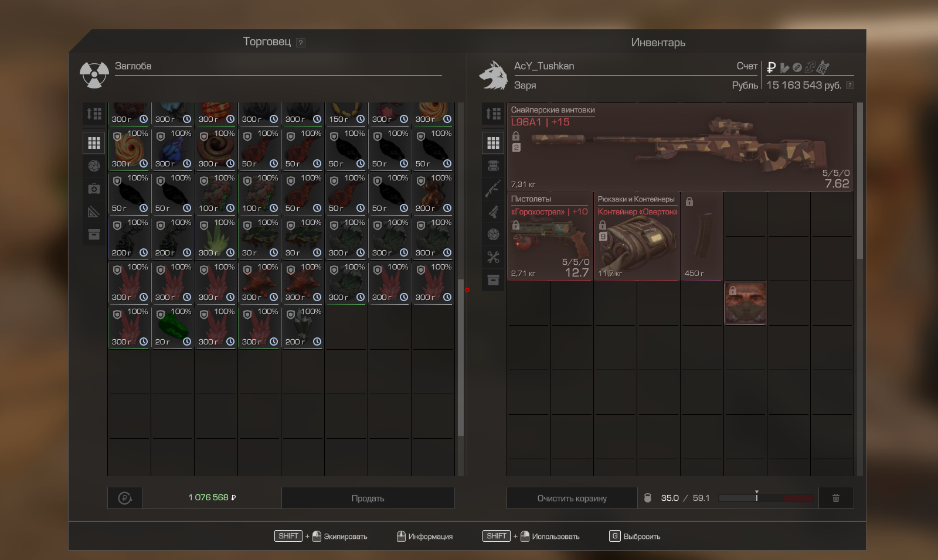Select the orange spiral 300 г artifact with 100%
This screenshot has width=938, height=560.
point(129,149)
